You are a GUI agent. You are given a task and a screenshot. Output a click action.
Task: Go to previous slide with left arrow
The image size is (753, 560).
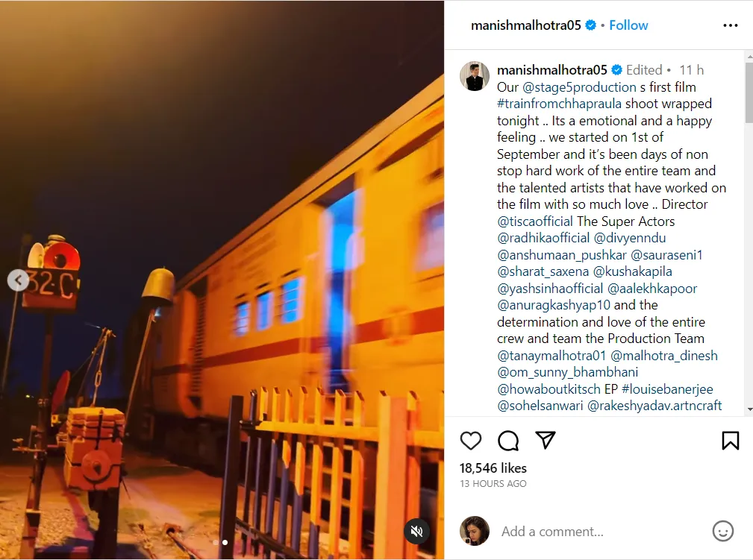18,280
